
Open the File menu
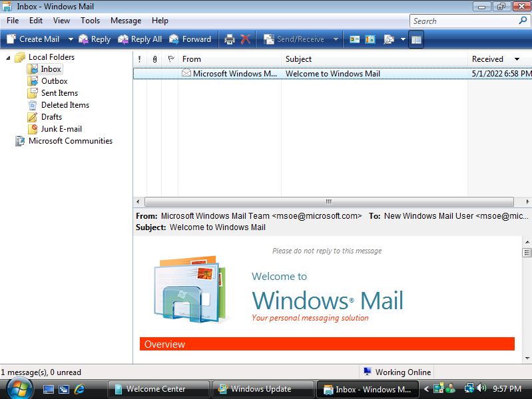13,21
